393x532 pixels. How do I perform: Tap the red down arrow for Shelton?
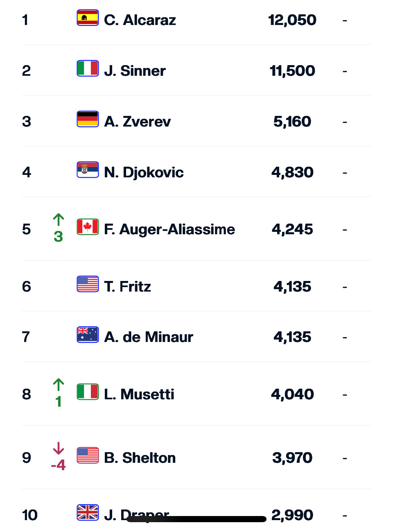tap(59, 448)
